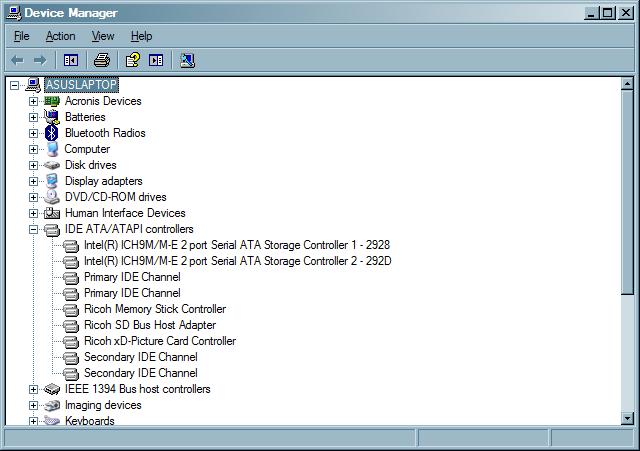Image resolution: width=640 pixels, height=451 pixels.
Task: Click the Acronis Devices icon
Action: click(x=52, y=101)
